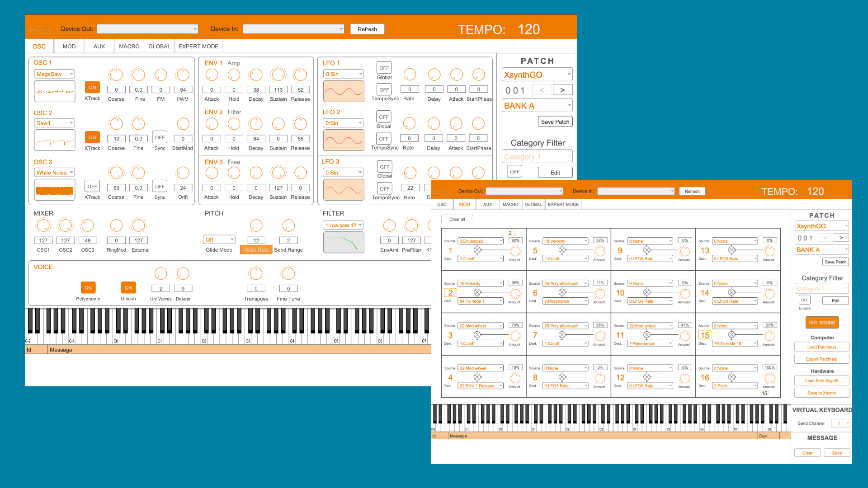Open the BANK A dropdown

537,106
